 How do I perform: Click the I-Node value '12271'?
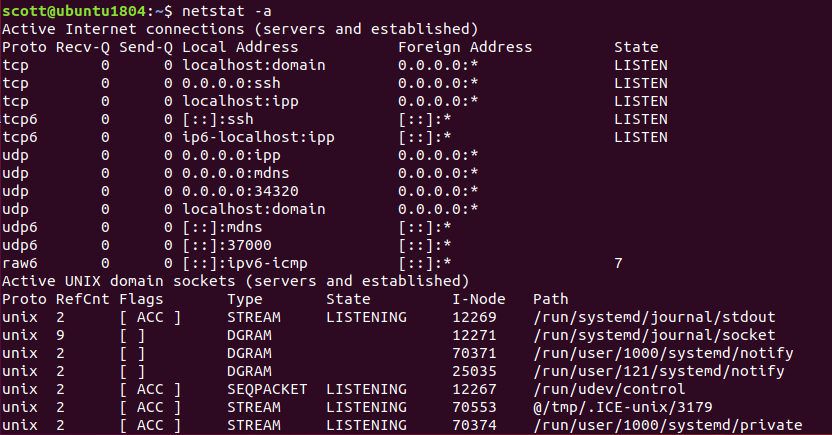tap(474, 335)
